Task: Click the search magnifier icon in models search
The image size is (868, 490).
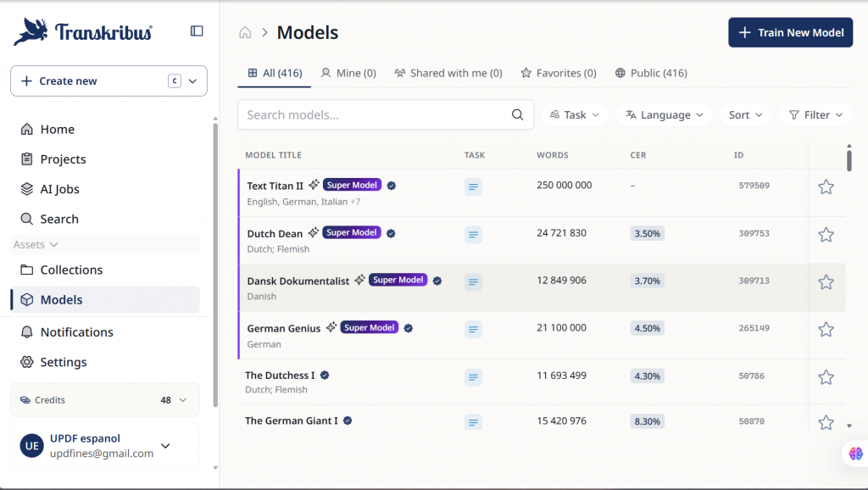Action: [x=517, y=114]
